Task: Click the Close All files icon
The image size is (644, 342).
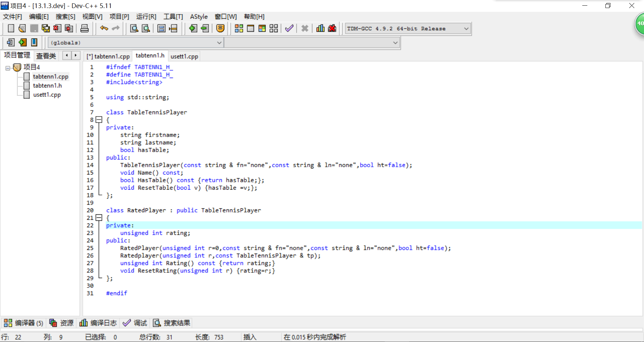Action: (x=69, y=28)
